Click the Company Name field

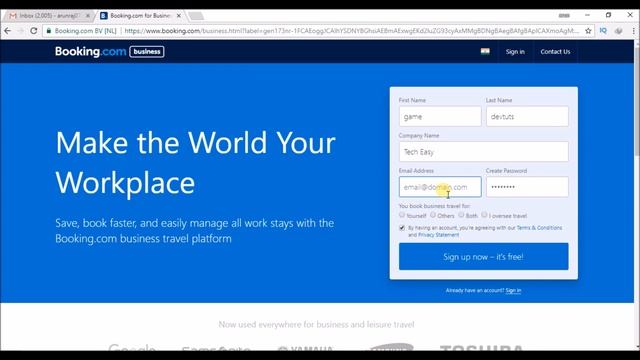(483, 151)
